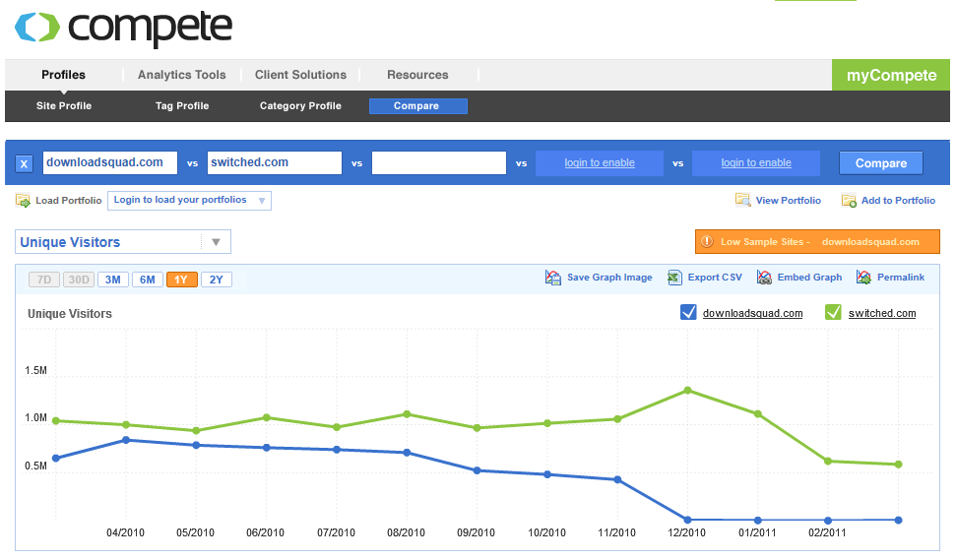Click the Embed Graph icon

coord(764,278)
